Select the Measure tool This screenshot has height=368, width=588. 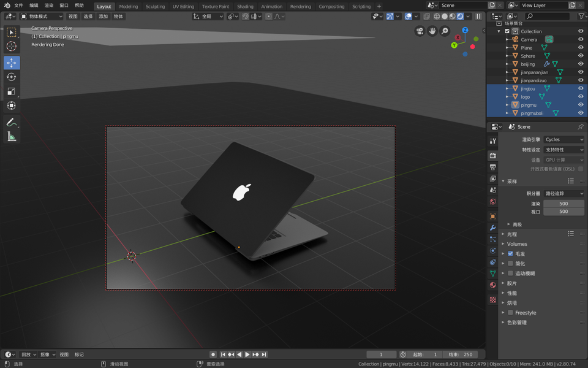[12, 137]
